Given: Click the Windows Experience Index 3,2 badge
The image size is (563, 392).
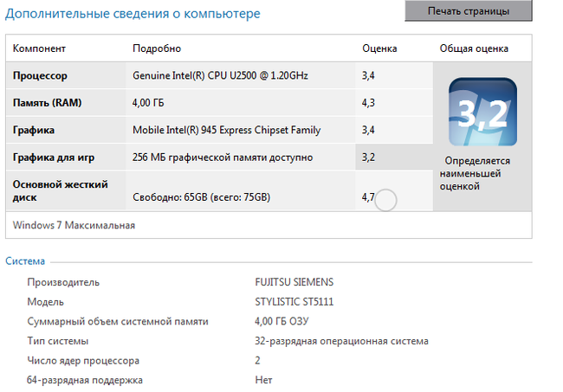Looking at the screenshot, I should [482, 113].
